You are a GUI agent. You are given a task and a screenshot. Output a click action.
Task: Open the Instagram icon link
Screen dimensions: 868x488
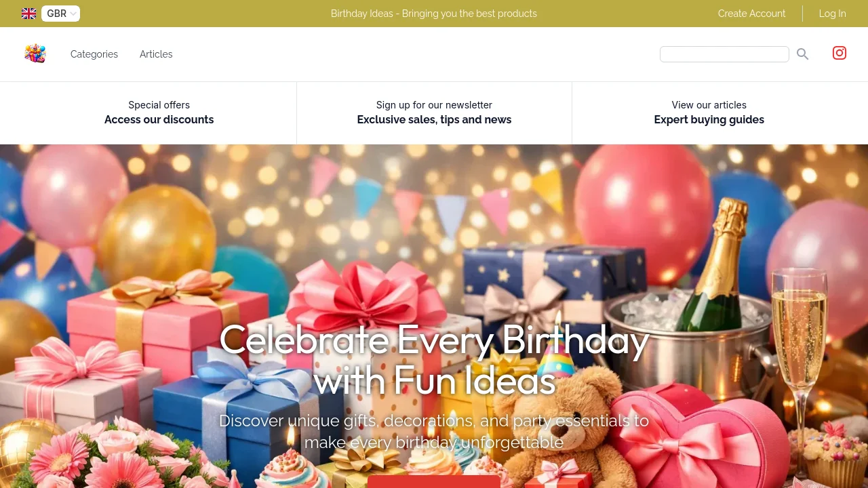pyautogui.click(x=840, y=53)
